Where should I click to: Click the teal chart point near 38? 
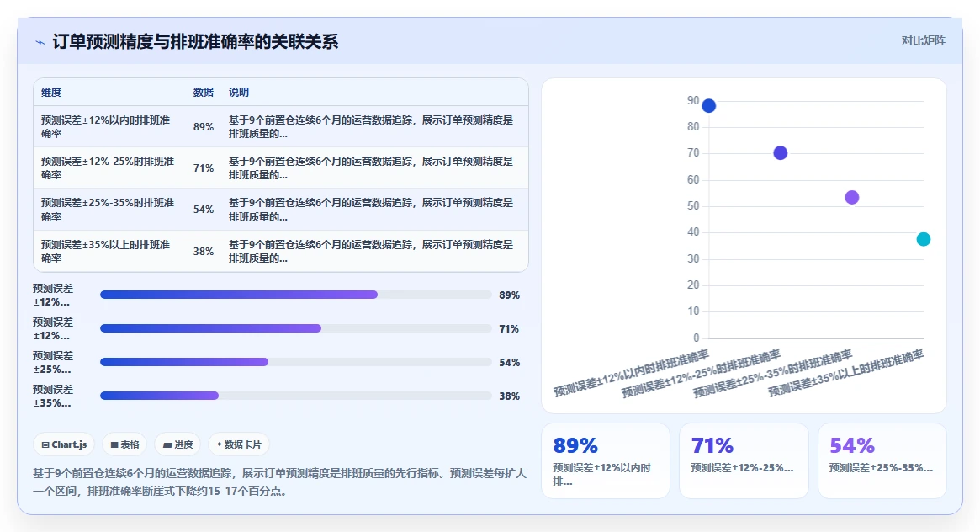923,239
